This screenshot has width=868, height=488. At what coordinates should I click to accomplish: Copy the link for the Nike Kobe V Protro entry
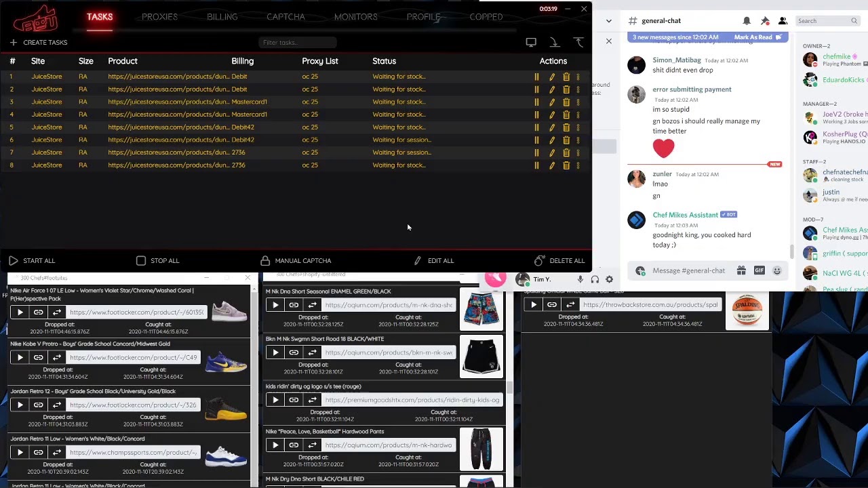[39, 357]
